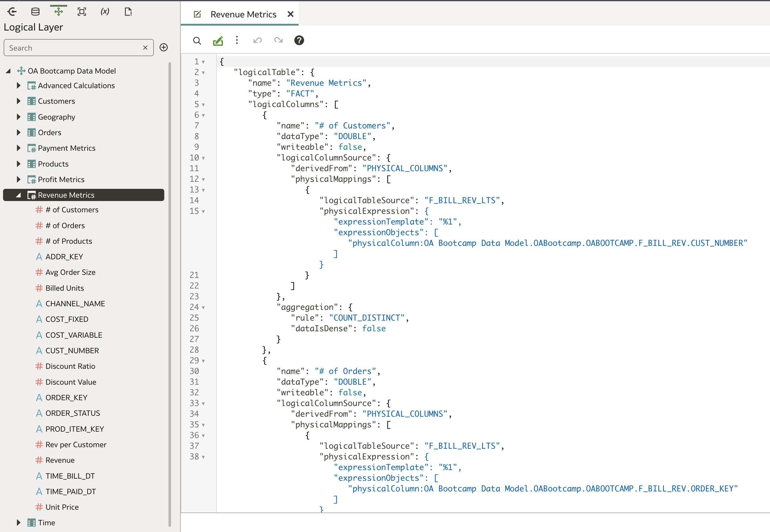Screen dimensions: 770x532
Task: Click the green edit pencil icon
Action: pyautogui.click(x=218, y=41)
